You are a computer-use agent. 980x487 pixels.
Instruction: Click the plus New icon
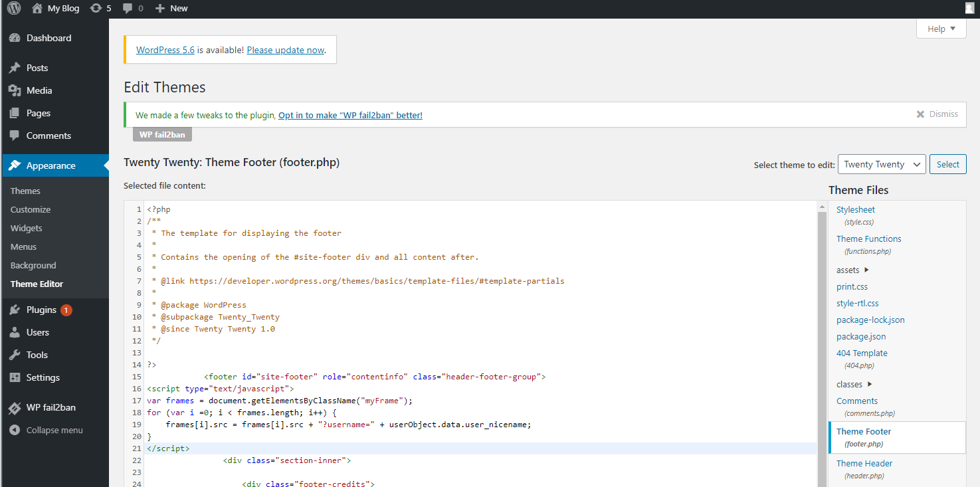pyautogui.click(x=159, y=9)
